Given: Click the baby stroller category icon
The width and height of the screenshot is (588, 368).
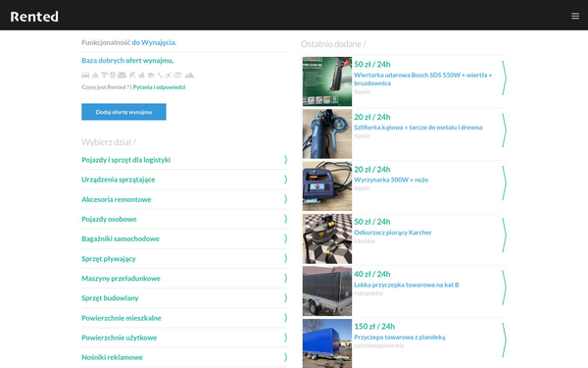Looking at the screenshot, I should coord(141,76).
